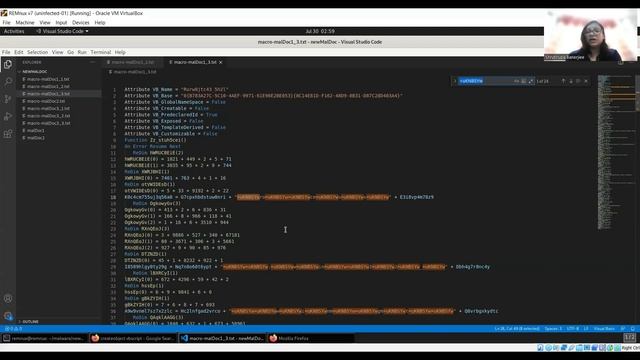The width and height of the screenshot is (640, 360).
Task: Toggle Match Case in find box
Action: [x=516, y=81]
